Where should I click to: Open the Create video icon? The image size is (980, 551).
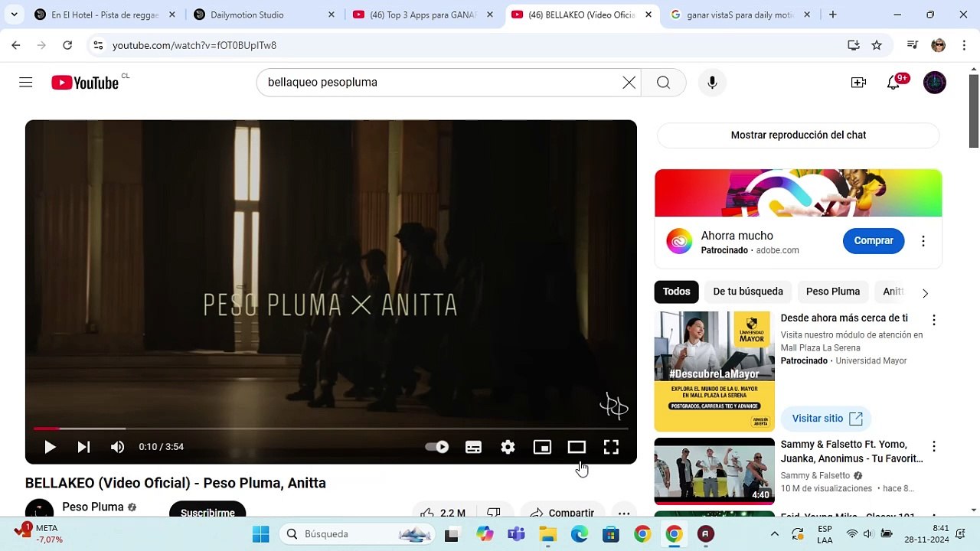point(858,83)
